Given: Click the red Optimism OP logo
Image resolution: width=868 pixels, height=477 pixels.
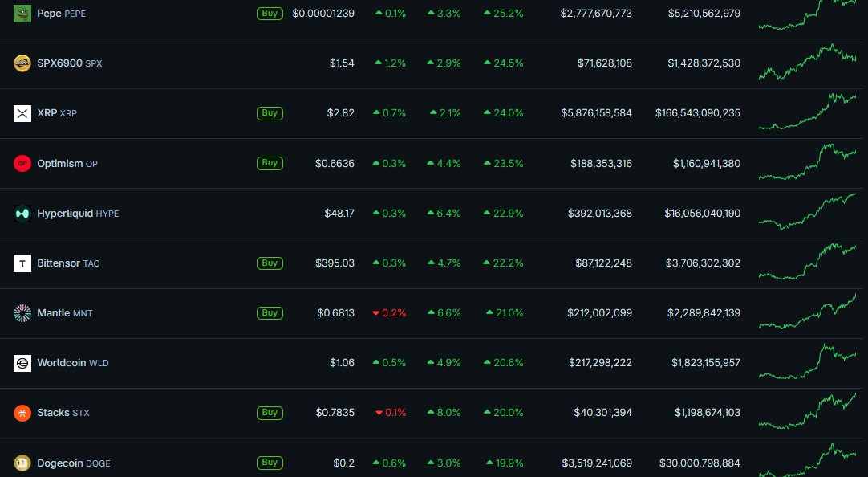Looking at the screenshot, I should click(22, 164).
